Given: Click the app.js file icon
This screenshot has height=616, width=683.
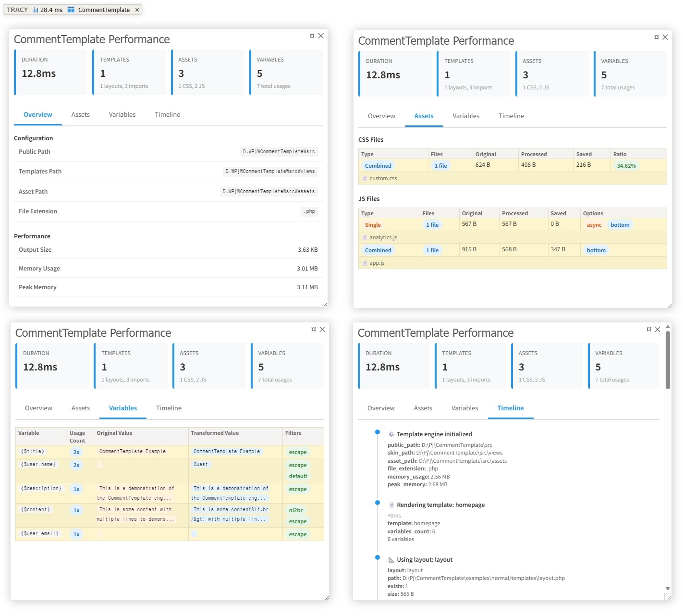Looking at the screenshot, I should coord(365,263).
